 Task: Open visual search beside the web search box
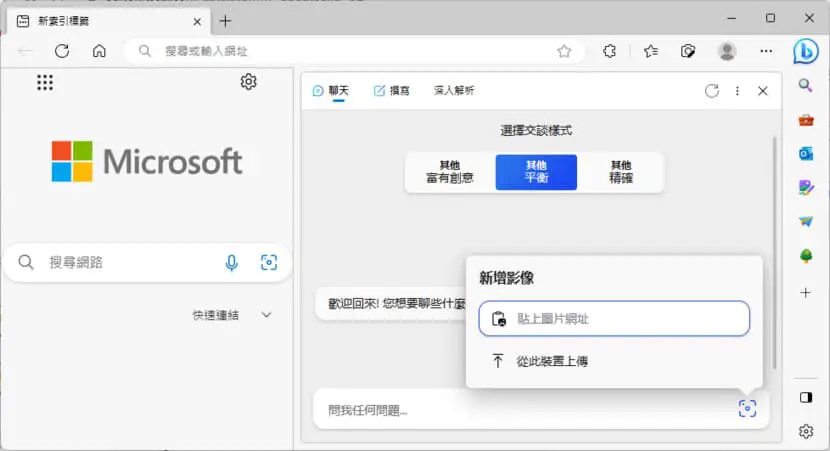269,263
